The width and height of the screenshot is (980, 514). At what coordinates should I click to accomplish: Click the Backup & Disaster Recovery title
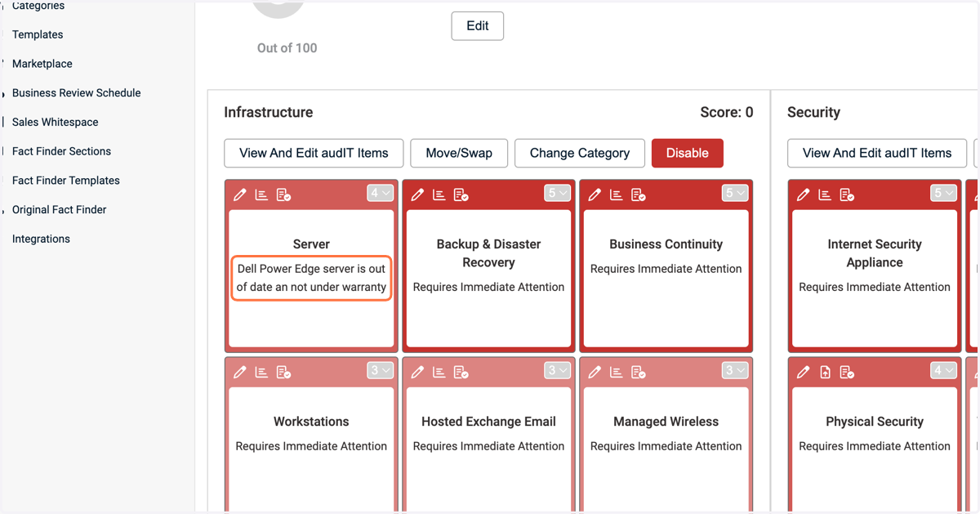click(x=488, y=253)
